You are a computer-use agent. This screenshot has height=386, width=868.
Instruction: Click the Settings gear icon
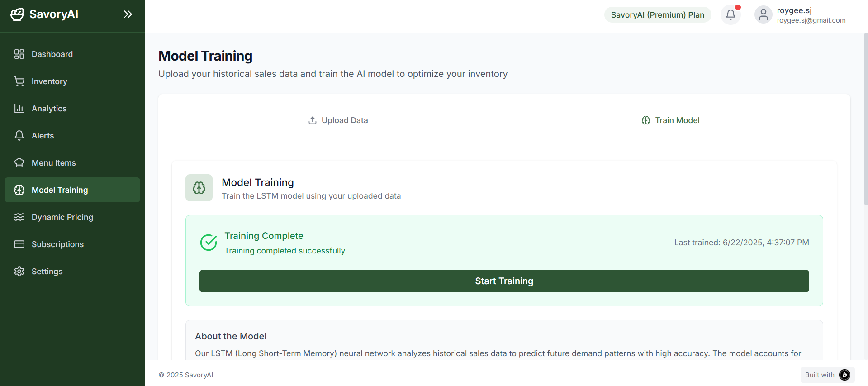tap(19, 272)
